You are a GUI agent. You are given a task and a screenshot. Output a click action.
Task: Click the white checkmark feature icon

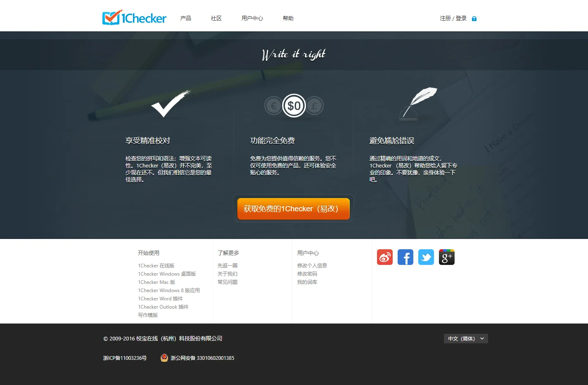click(170, 104)
